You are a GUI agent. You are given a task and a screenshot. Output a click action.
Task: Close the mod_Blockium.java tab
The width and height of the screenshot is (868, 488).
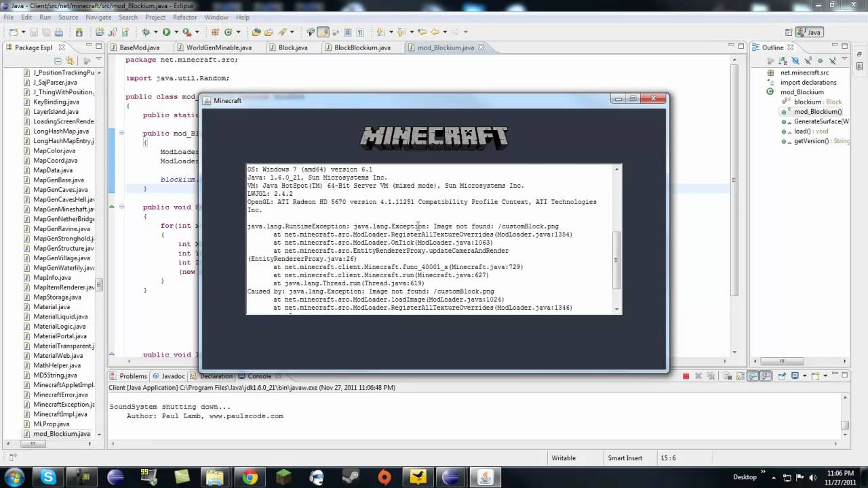481,47
